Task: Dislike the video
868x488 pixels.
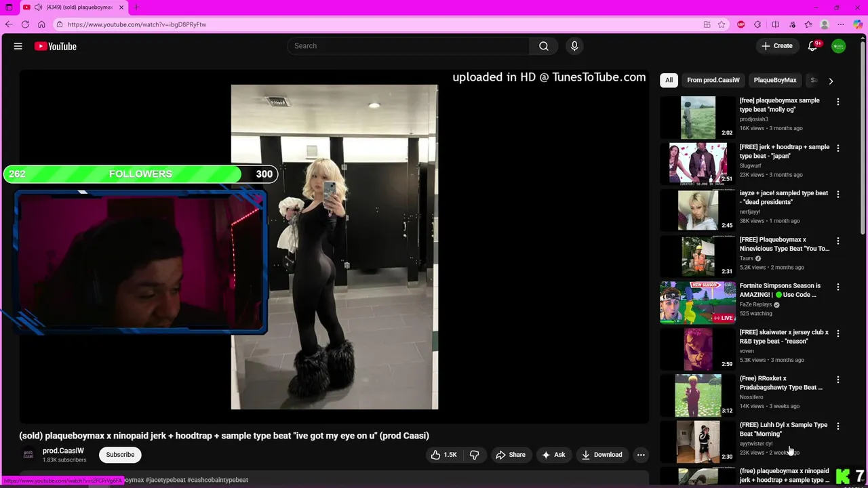Action: coord(474,455)
